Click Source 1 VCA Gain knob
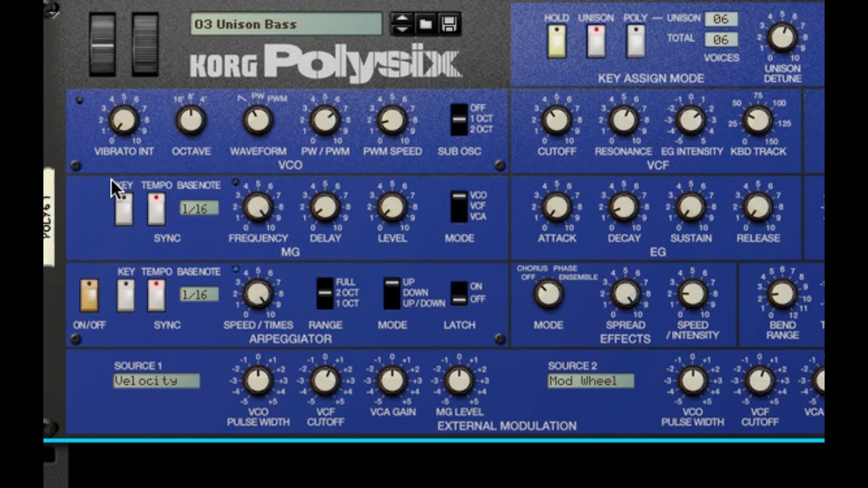Screen dimensions: 868x488 pos(391,381)
